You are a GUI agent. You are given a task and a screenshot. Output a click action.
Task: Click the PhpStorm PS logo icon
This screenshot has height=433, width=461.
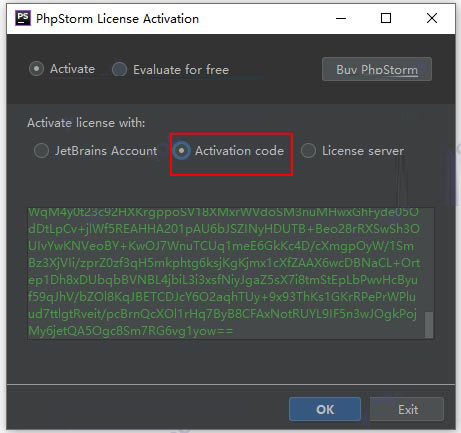click(23, 18)
